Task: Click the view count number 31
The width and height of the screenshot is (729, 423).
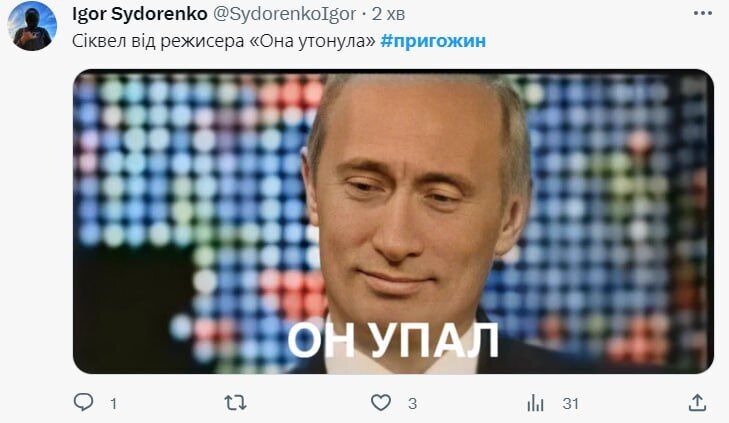Action: [570, 403]
